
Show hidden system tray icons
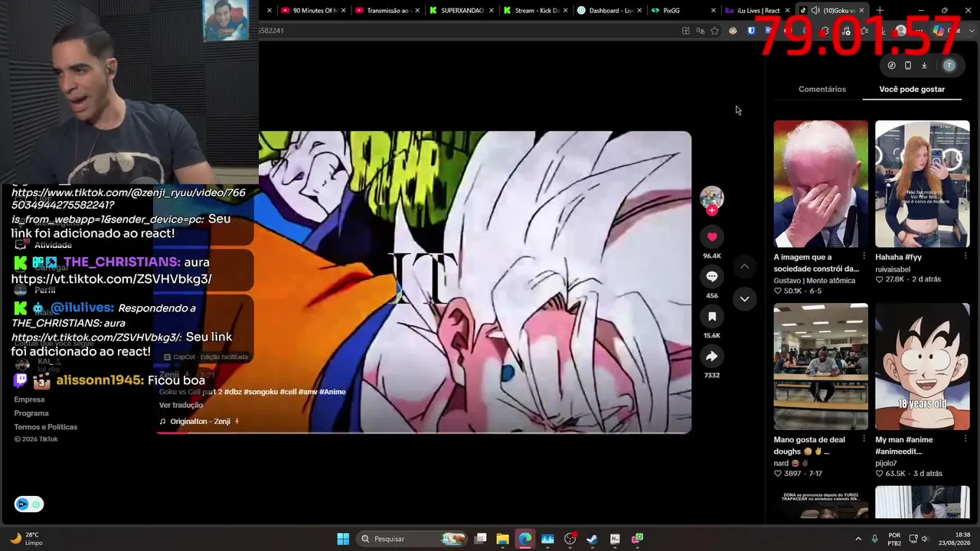(857, 539)
